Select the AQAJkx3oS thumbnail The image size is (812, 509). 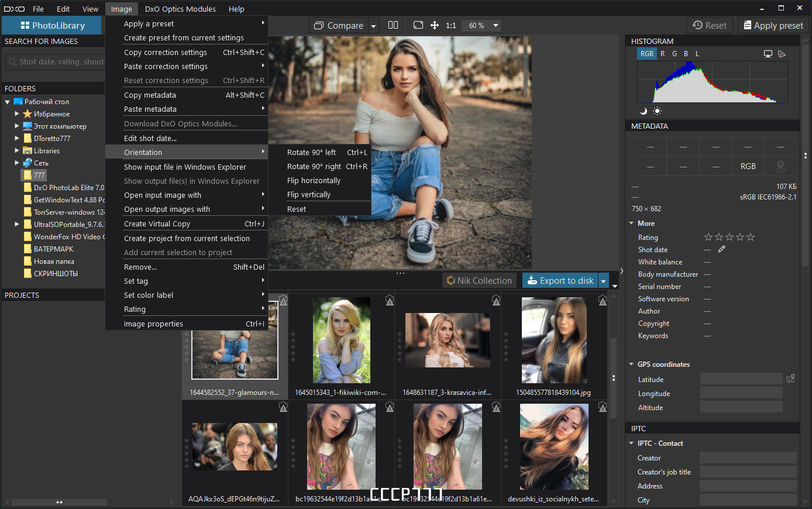click(x=235, y=446)
